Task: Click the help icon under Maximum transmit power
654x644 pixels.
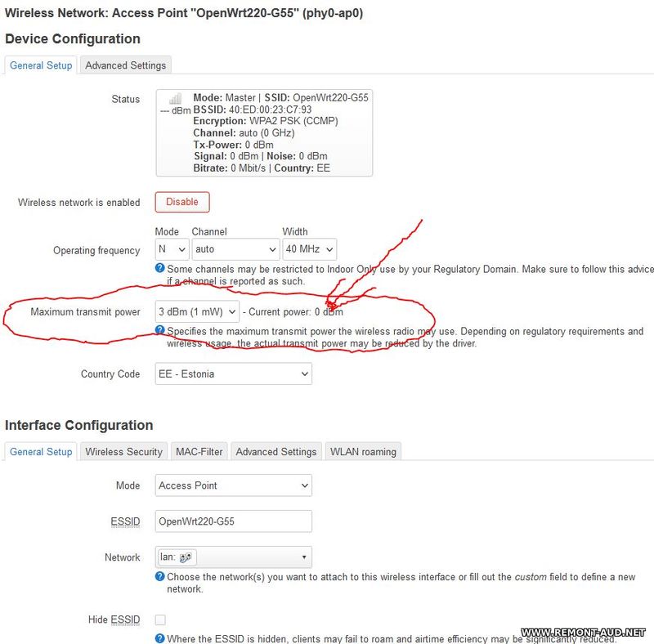Action: [x=160, y=331]
